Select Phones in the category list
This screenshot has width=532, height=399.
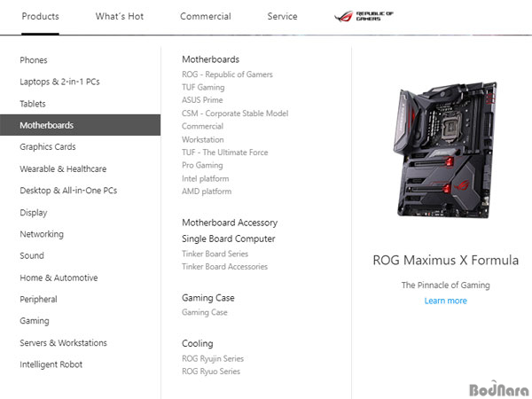[34, 60]
